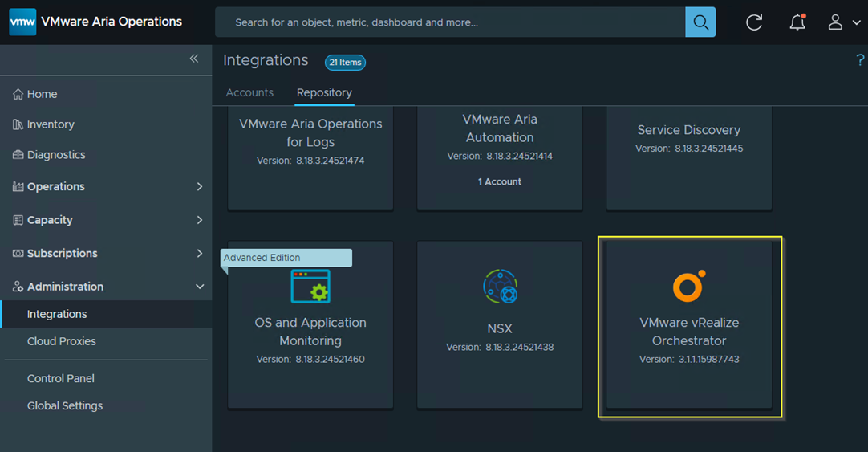Click the Operations label in sidebar
The height and width of the screenshot is (452, 868).
56,187
